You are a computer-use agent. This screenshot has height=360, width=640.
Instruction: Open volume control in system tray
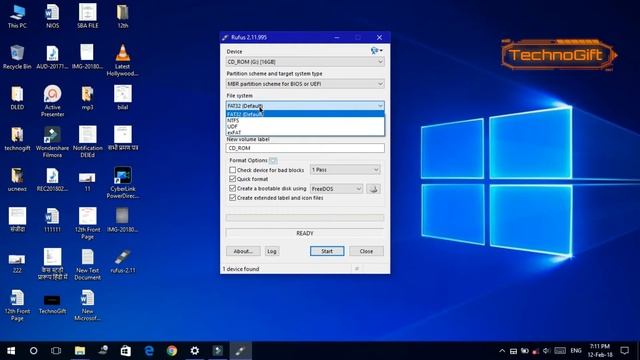tap(547, 351)
